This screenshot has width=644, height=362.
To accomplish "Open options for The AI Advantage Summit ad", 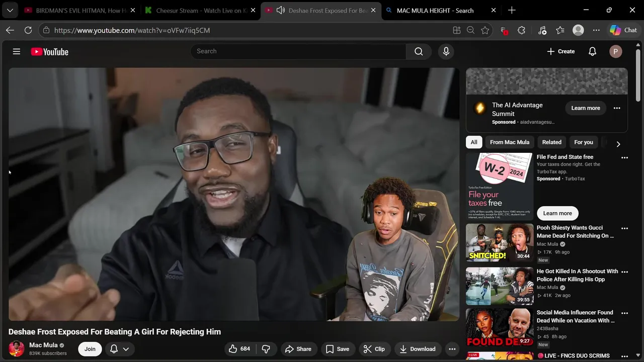I will point(617,108).
